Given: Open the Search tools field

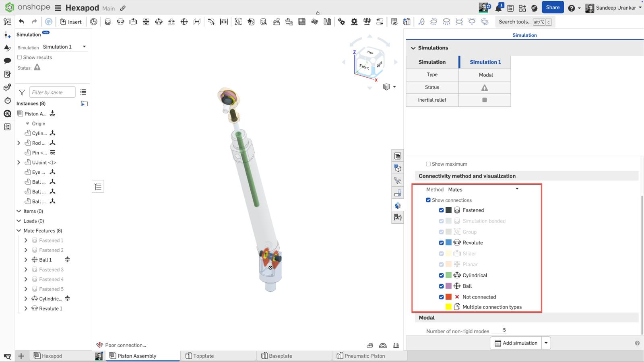Looking at the screenshot, I should coord(517,22).
